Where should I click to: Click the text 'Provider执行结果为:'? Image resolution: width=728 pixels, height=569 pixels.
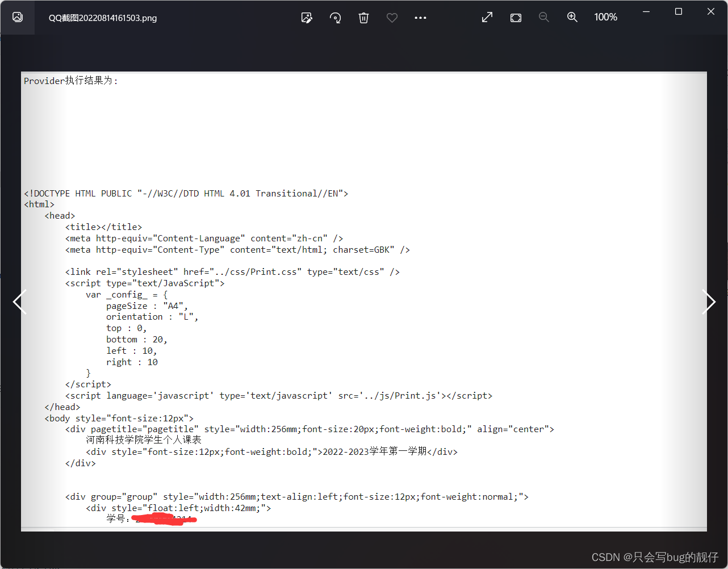click(71, 81)
